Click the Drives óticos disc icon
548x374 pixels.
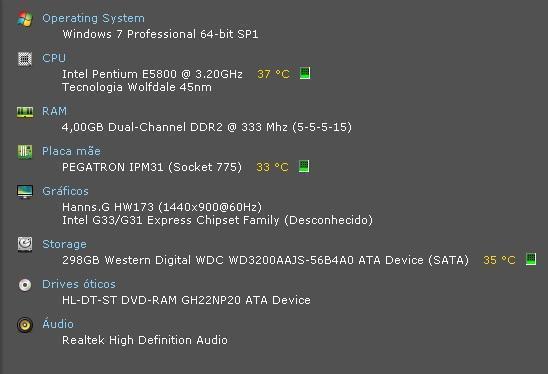pos(25,285)
